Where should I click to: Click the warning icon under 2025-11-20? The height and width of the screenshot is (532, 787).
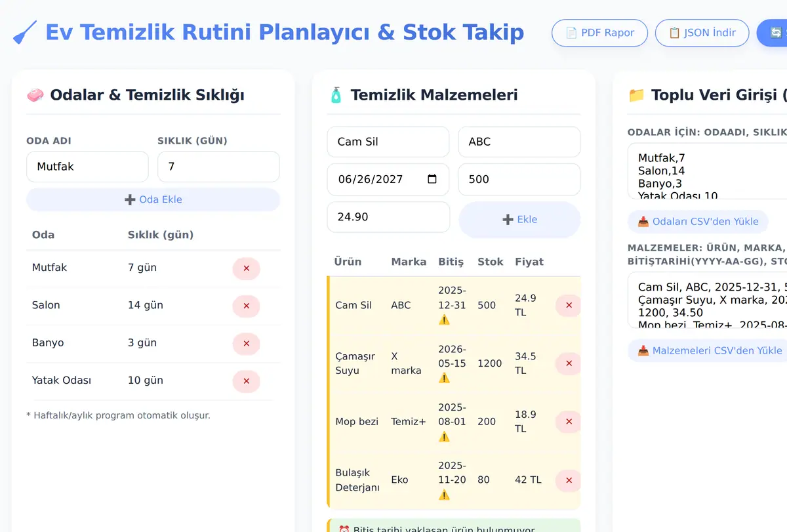[x=444, y=495]
